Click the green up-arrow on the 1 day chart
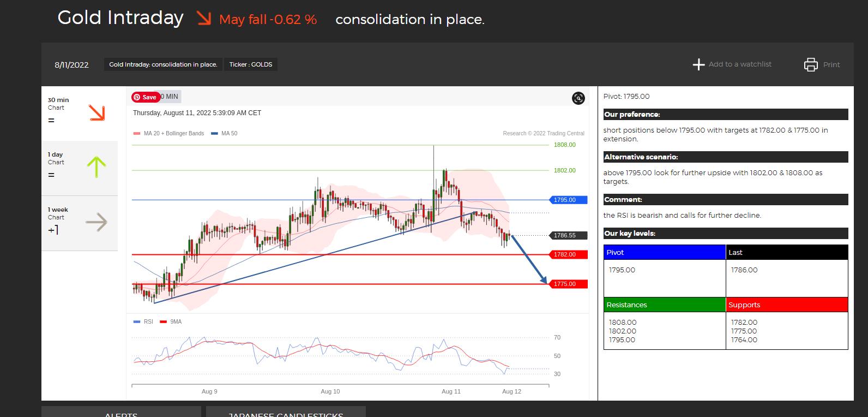The height and width of the screenshot is (417, 868). point(97,166)
